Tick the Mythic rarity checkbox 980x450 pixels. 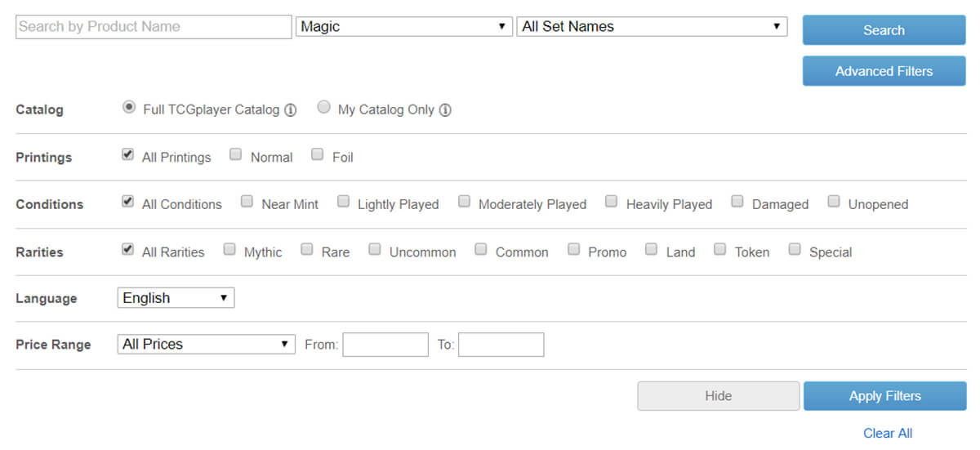tap(229, 249)
